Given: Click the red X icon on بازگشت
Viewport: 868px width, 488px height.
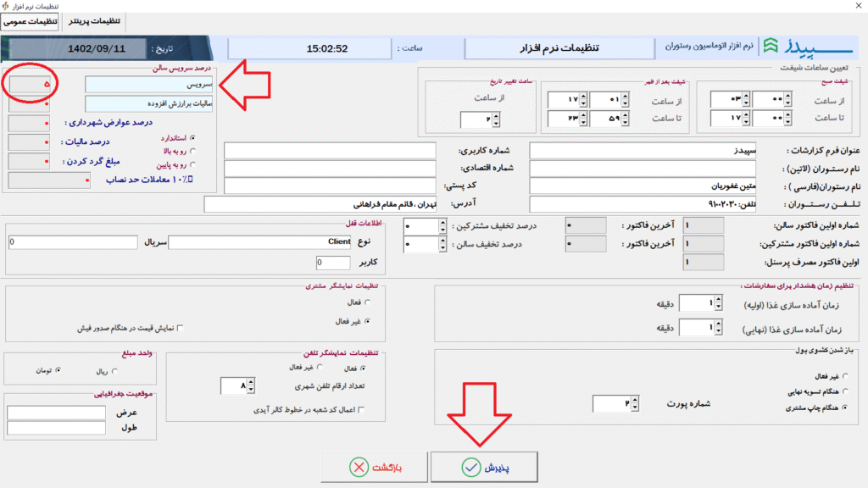Looking at the screenshot, I should [359, 468].
